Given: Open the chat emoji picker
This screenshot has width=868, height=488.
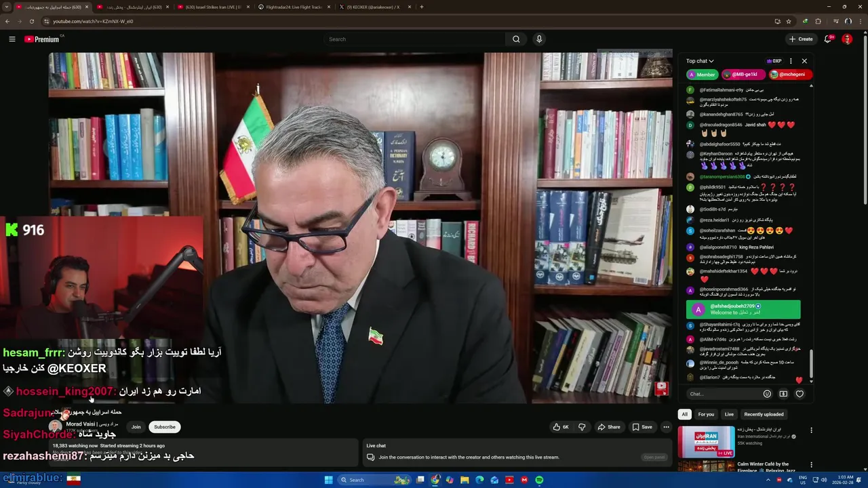Looking at the screenshot, I should [767, 394].
